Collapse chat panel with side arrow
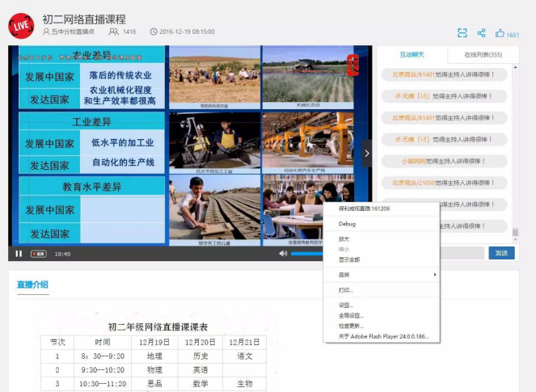536x392 pixels. coord(366,153)
